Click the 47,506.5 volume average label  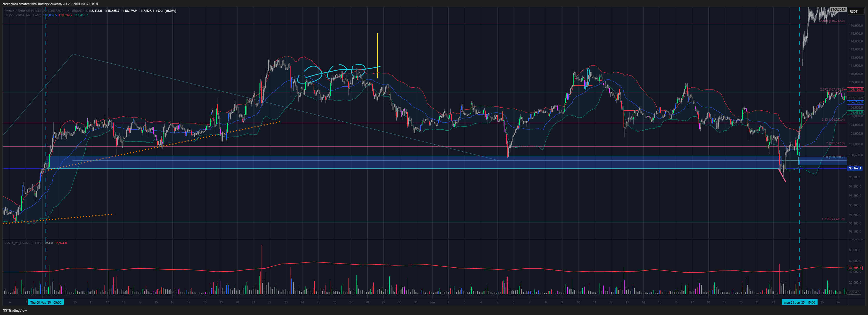click(855, 268)
